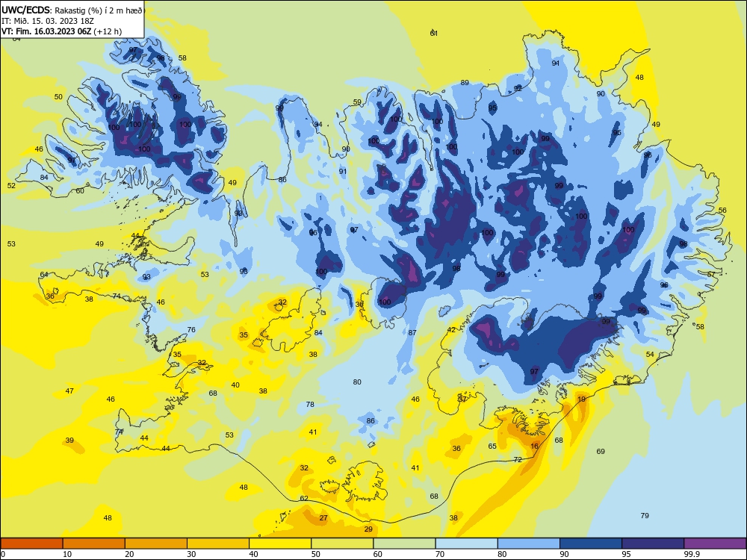Click the '40' humidity value
The width and height of the screenshot is (747, 560).
[235, 385]
